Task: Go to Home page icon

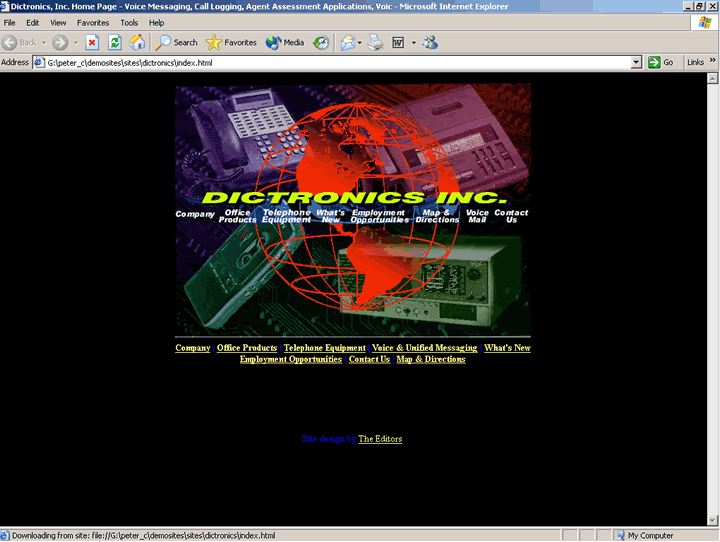Action: (137, 43)
